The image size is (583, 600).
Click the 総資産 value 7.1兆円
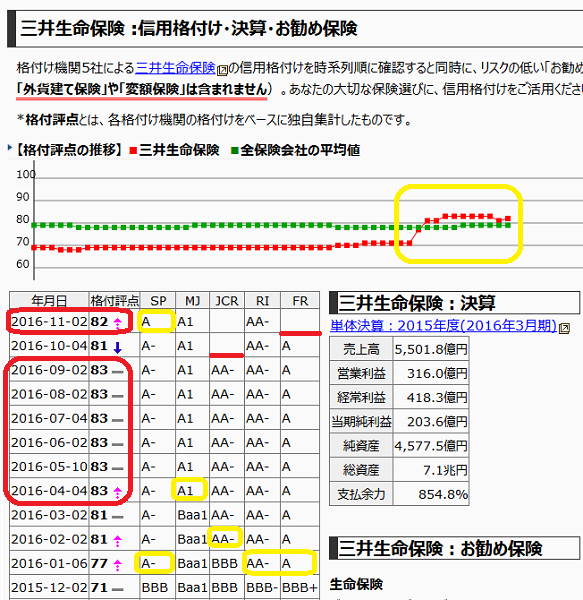tap(446, 470)
